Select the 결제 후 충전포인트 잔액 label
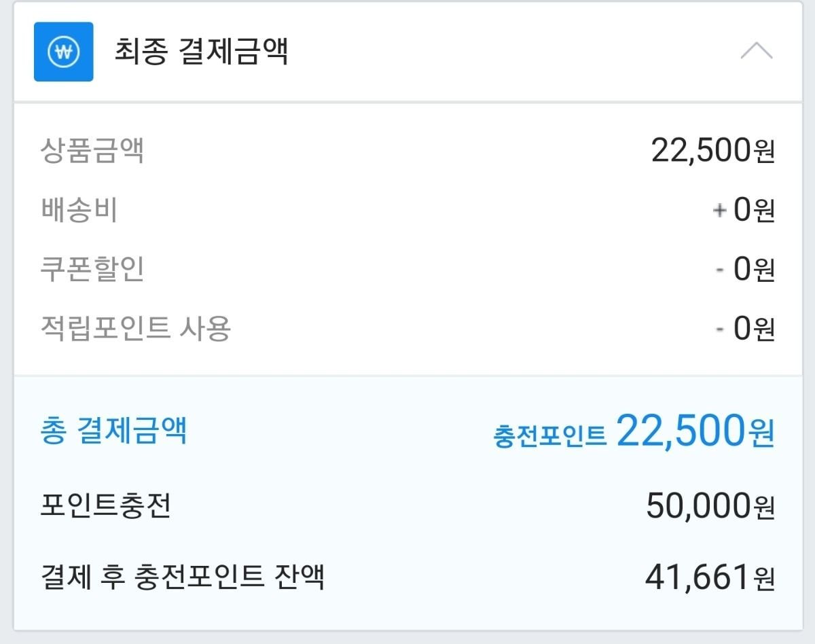Image resolution: width=815 pixels, height=644 pixels. pos(182,578)
